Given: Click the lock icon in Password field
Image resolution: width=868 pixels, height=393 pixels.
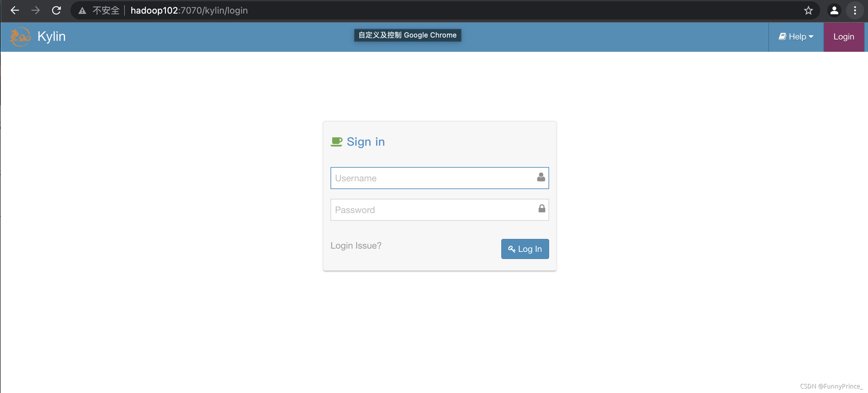Looking at the screenshot, I should pyautogui.click(x=541, y=209).
